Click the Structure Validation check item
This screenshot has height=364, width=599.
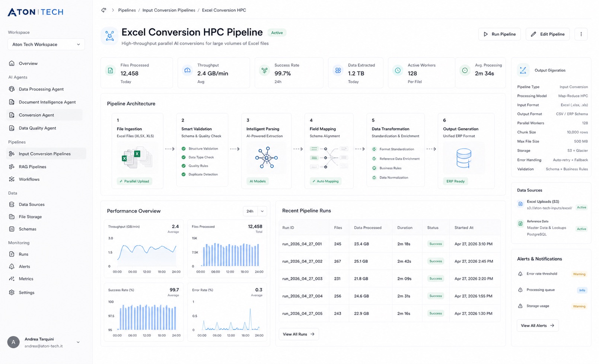[x=200, y=149]
